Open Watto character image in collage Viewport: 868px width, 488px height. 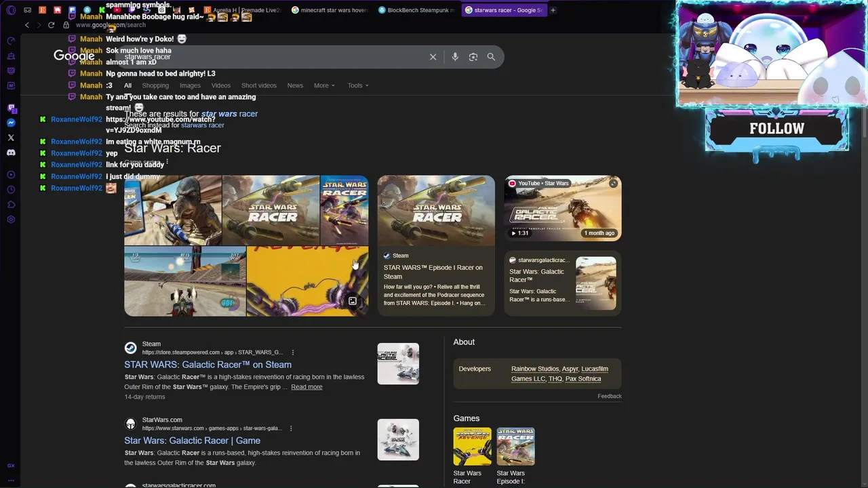tap(173, 210)
